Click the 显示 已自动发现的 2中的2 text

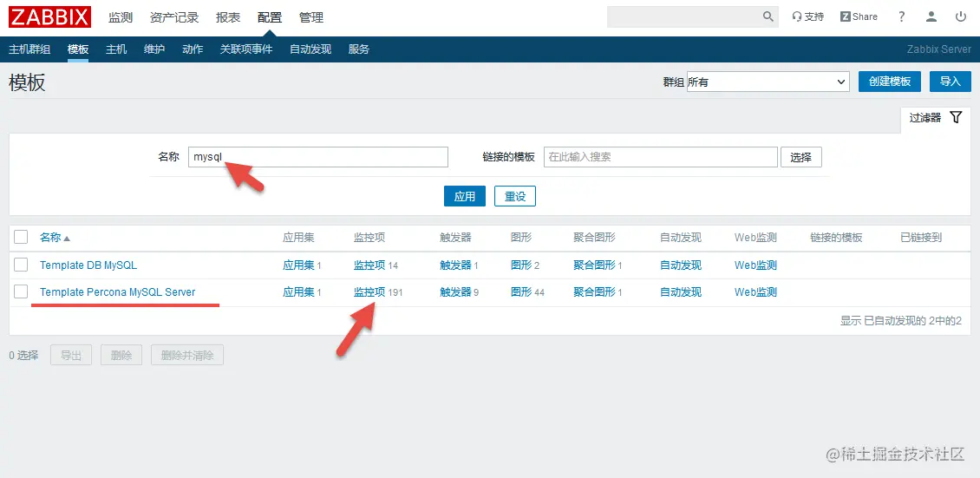click(x=900, y=321)
